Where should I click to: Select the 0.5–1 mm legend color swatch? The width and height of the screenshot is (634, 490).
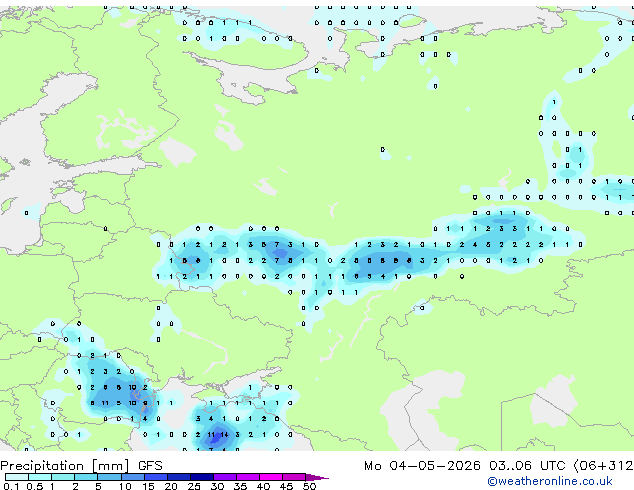pos(40,477)
